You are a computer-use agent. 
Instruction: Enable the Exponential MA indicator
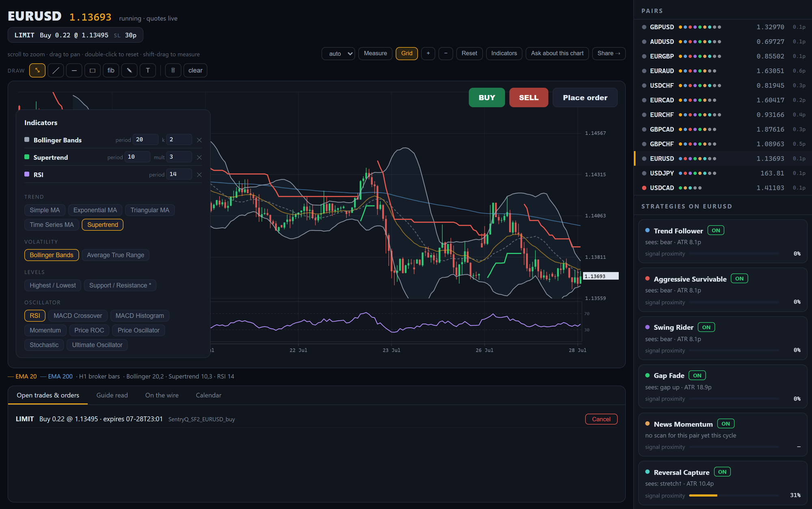[95, 210]
